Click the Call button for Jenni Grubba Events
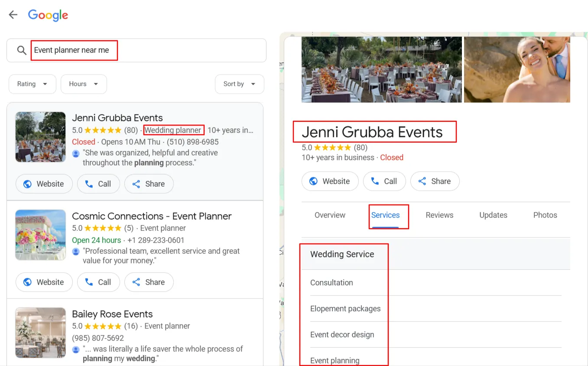The image size is (588, 366). [98, 184]
